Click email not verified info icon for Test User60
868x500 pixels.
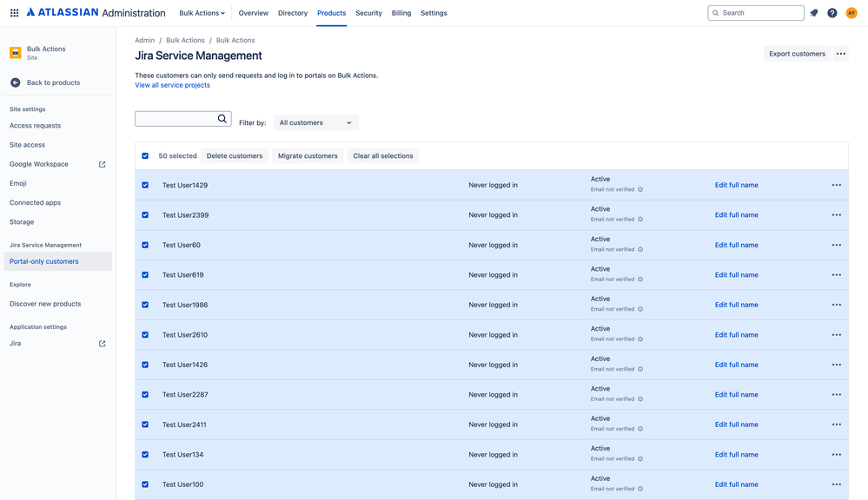(x=640, y=249)
